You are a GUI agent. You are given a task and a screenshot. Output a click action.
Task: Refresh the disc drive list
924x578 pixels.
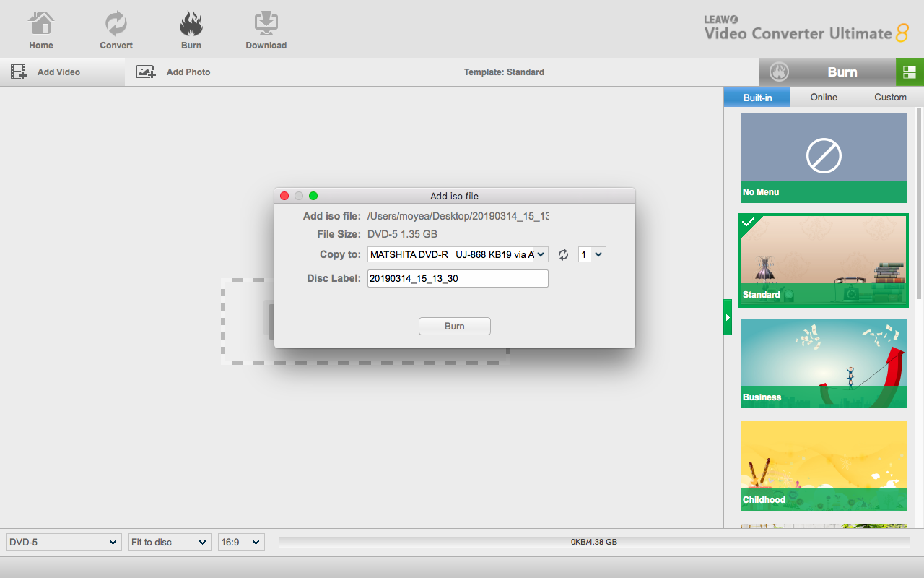pos(564,254)
